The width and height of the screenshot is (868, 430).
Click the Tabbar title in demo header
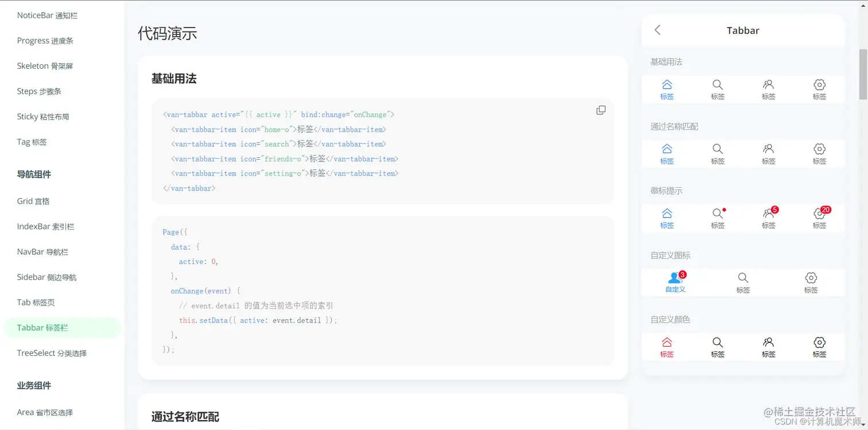[743, 30]
